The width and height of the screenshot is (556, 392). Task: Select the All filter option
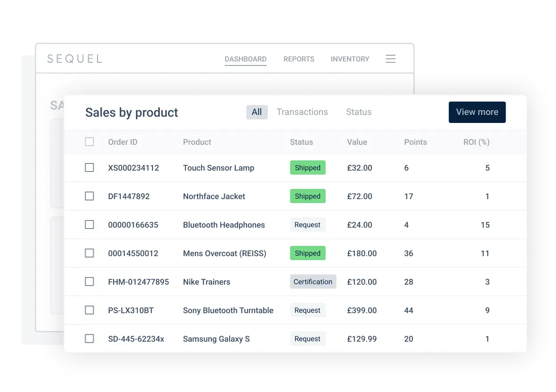257,112
